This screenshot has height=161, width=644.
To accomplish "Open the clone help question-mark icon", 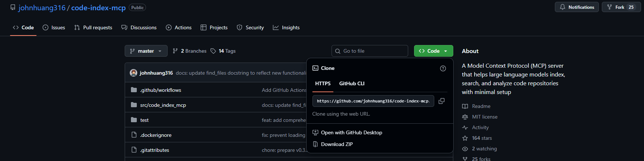I will pos(443,68).
